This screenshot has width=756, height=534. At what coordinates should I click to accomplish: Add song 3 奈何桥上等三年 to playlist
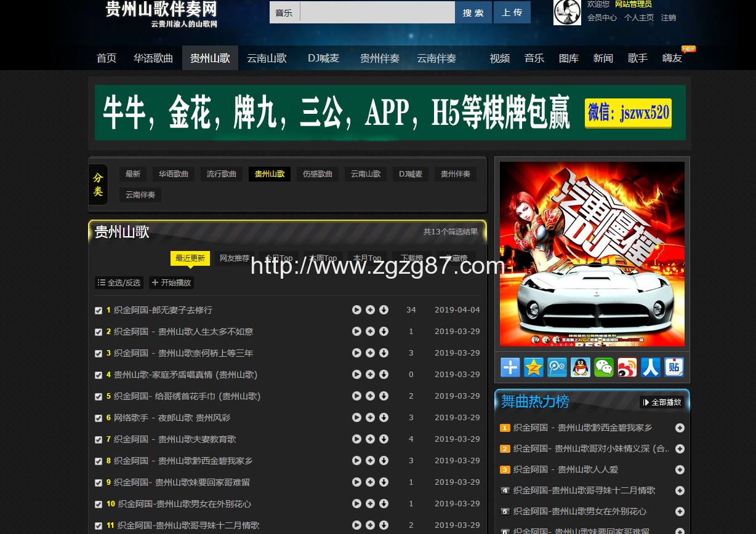[x=370, y=353]
